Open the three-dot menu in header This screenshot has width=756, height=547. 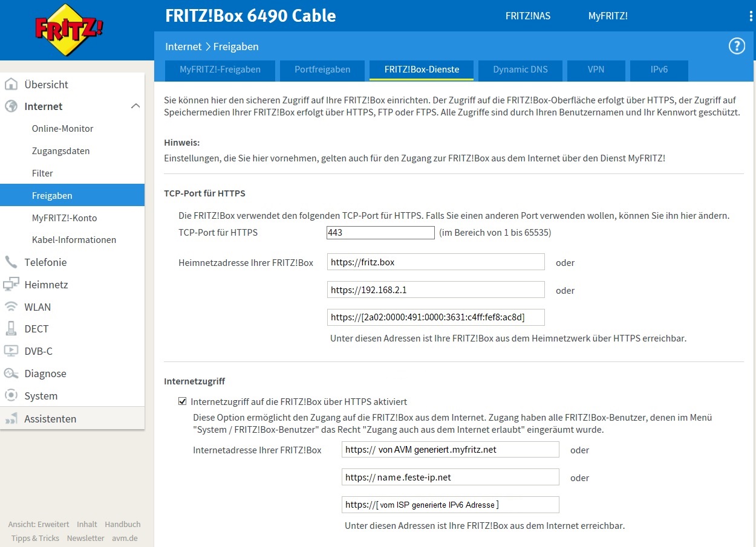tap(751, 16)
